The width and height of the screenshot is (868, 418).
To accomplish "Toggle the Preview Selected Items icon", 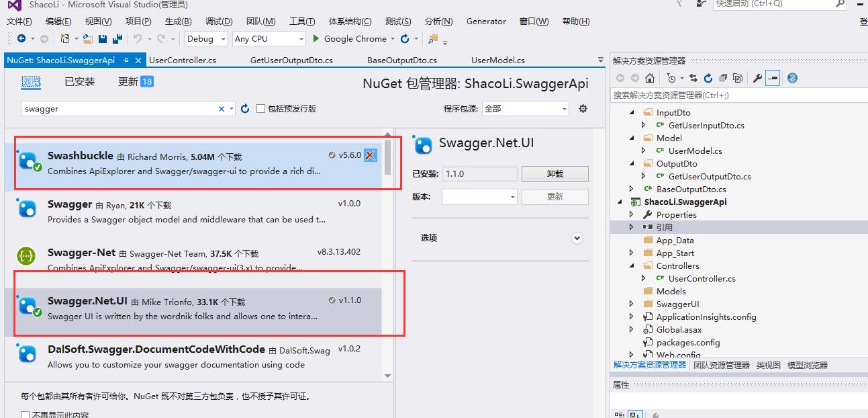I will coord(773,78).
